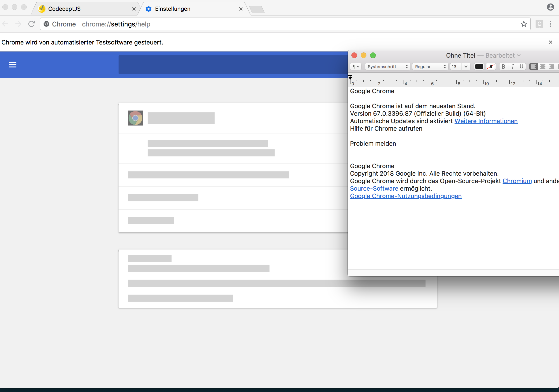This screenshot has width=559, height=392.
Task: Click the settings search field
Action: pos(233,64)
